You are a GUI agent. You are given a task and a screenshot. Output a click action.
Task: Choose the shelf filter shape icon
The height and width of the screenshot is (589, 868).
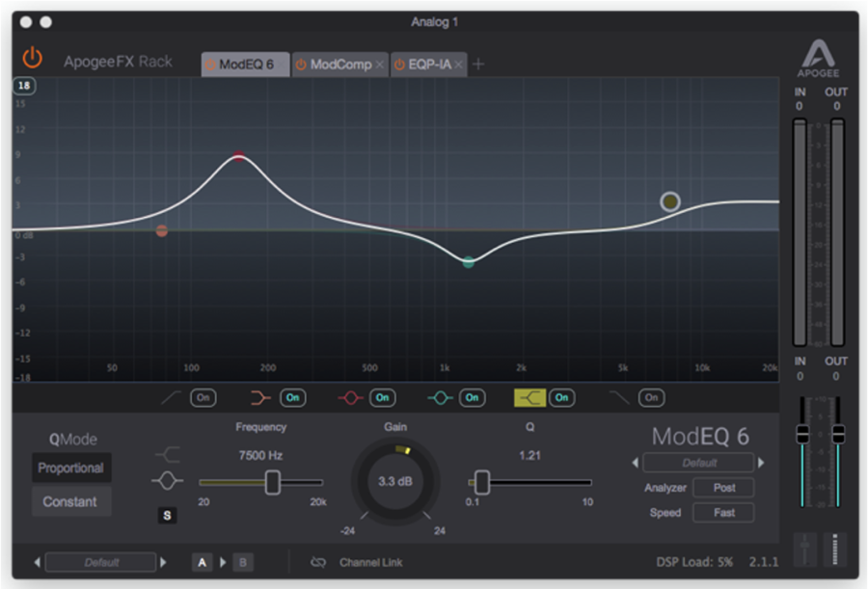click(167, 454)
